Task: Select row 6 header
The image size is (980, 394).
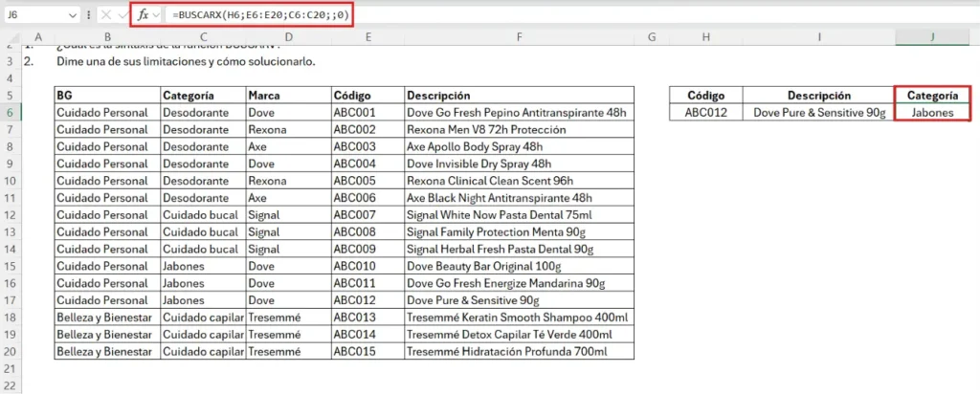Action: (x=11, y=113)
